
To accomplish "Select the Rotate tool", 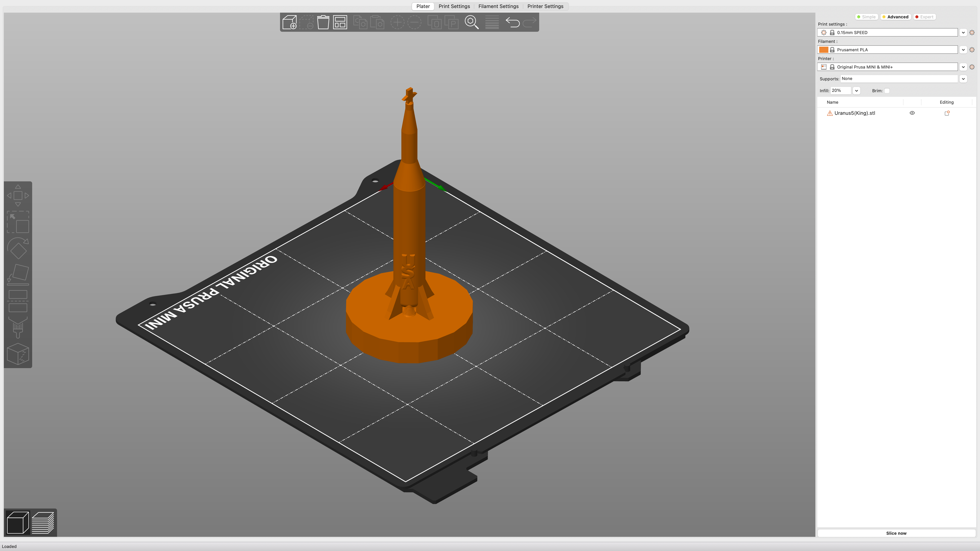I will click(18, 248).
